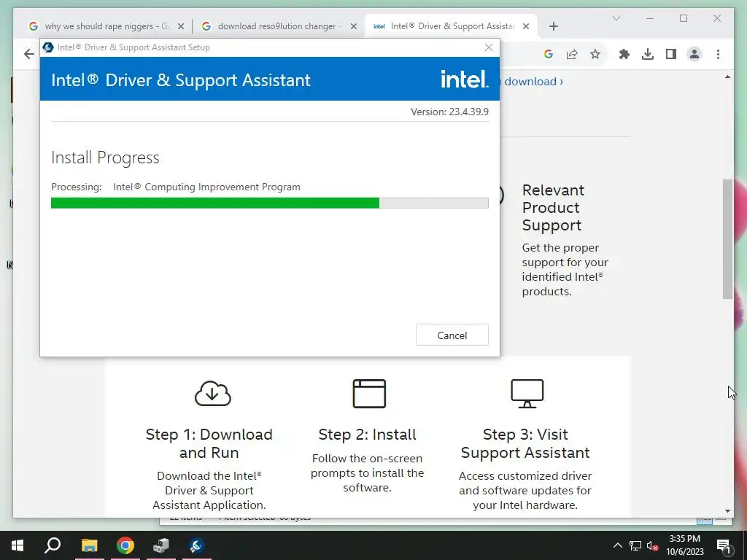Go back to the previous page
This screenshot has width=747, height=560.
pyautogui.click(x=29, y=54)
